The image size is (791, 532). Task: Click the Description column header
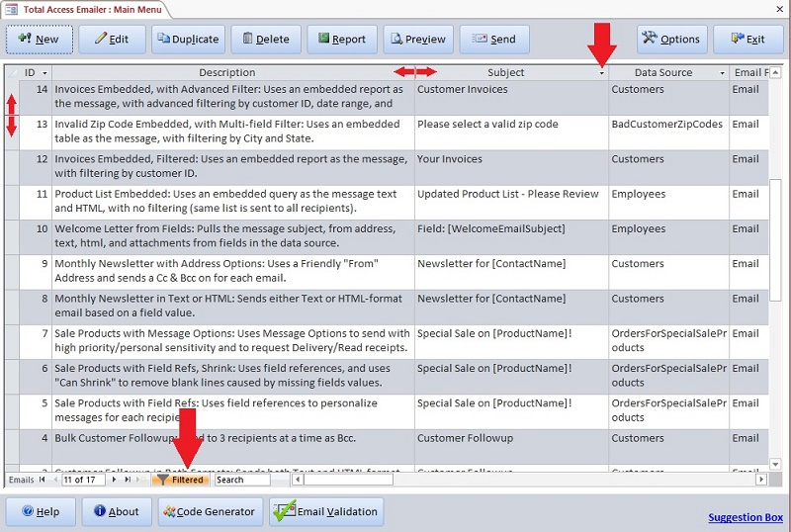point(227,73)
